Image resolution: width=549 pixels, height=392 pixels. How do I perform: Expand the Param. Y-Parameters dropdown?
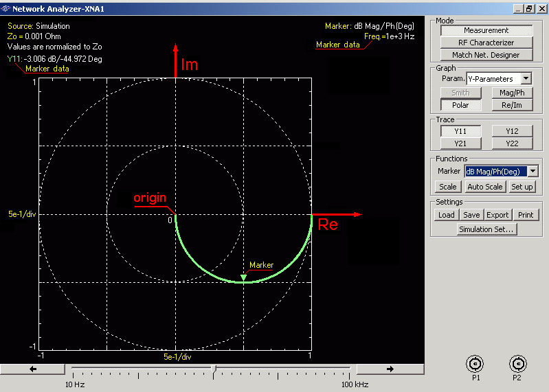tap(526, 79)
